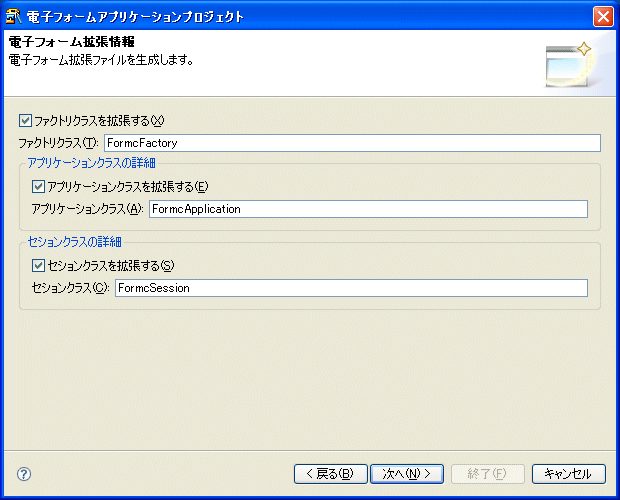Click the 電子フォーム拡張情報 heading
The height and width of the screenshot is (500, 620).
pyautogui.click(x=72, y=42)
